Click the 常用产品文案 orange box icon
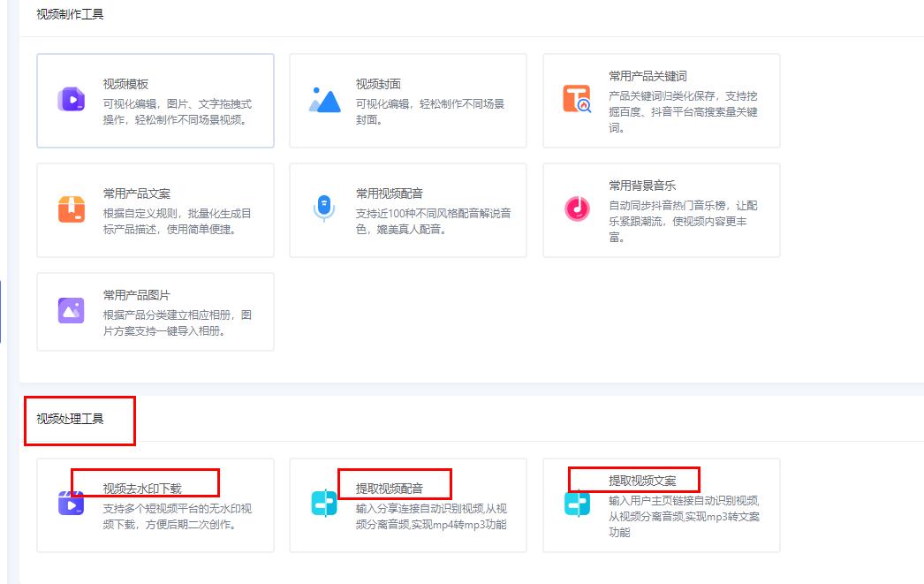Viewport: 924px width, 584px height. (71, 208)
